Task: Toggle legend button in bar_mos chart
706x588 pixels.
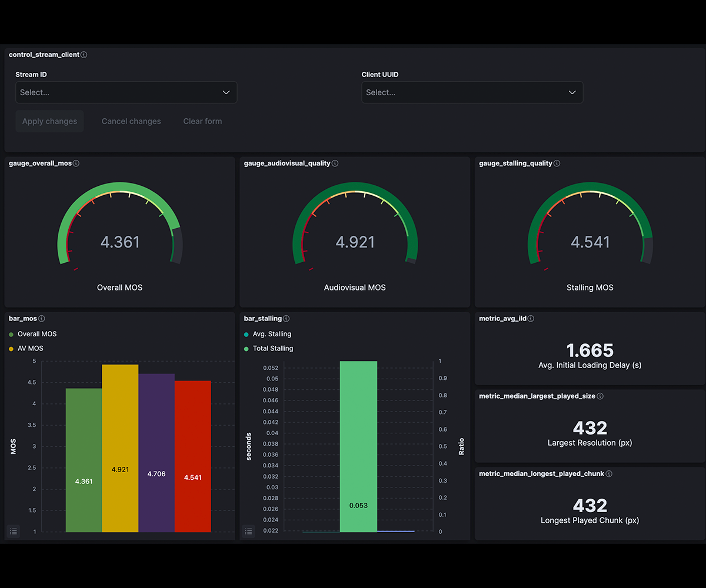Action: 14,531
